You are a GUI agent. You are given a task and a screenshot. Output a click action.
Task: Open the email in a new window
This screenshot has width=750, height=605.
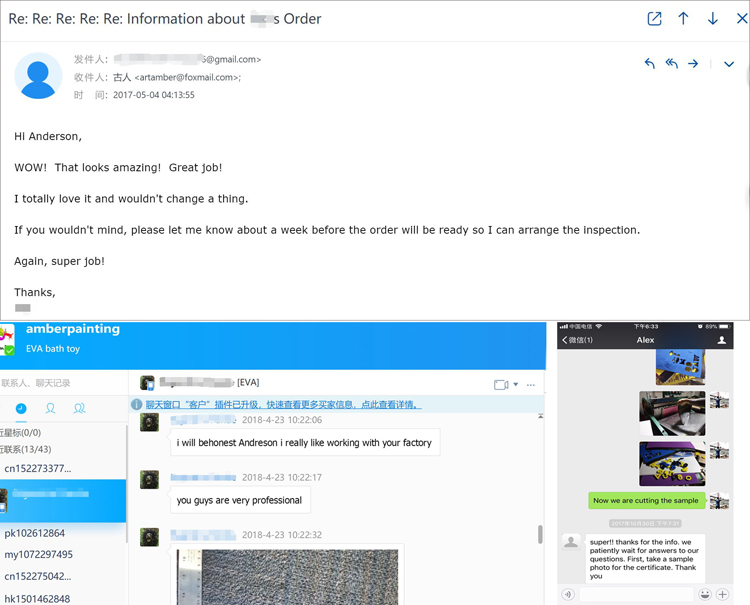coord(654,19)
